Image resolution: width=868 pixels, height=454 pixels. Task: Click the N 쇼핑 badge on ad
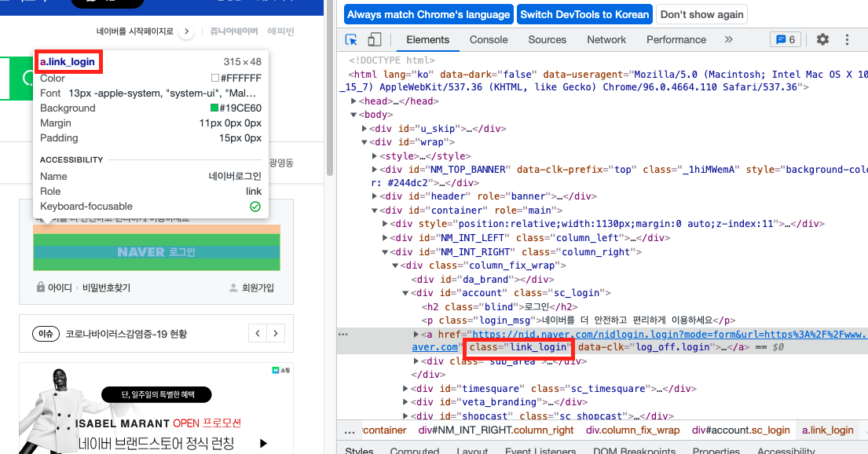281,370
